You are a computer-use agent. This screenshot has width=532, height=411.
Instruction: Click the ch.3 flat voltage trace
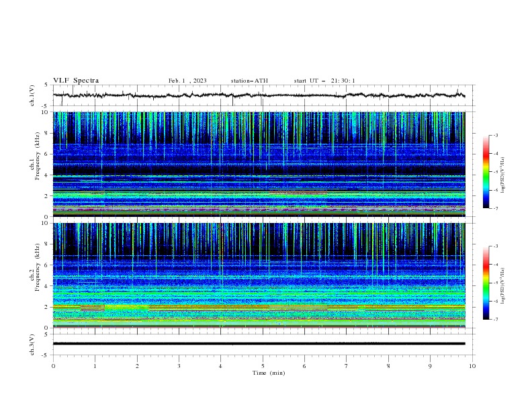click(x=259, y=344)
